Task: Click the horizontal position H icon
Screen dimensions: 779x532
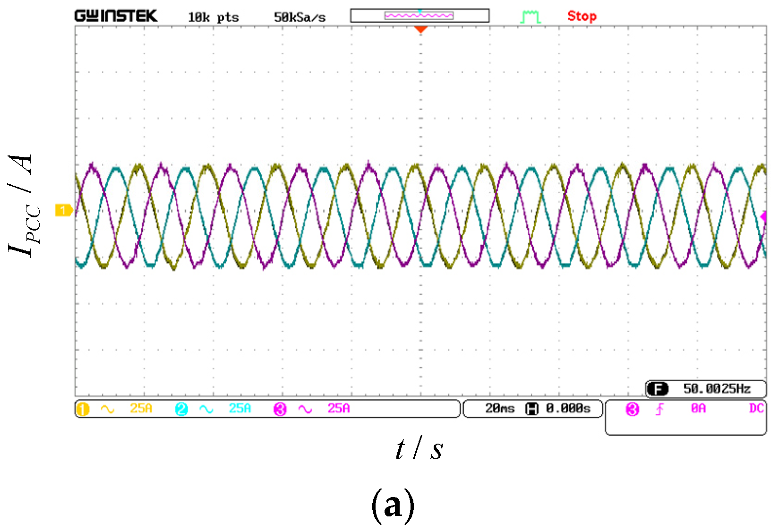Action: (x=532, y=409)
